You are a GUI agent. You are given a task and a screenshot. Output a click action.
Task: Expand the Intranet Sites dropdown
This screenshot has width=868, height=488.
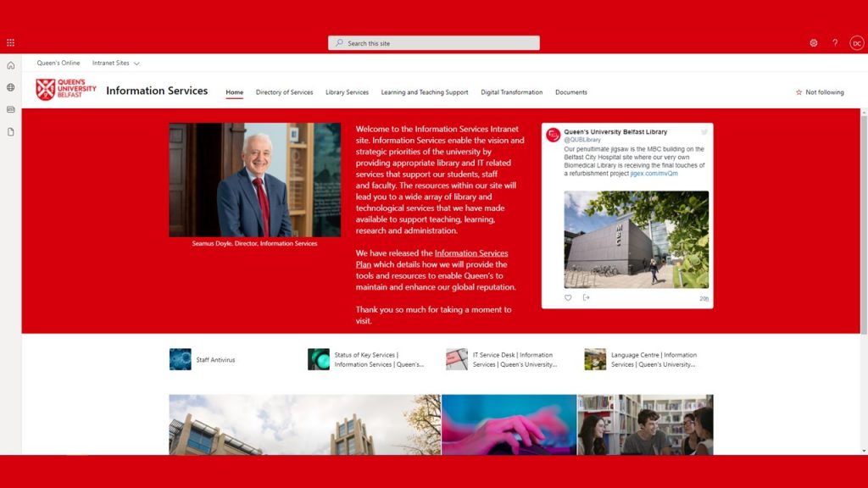(116, 63)
